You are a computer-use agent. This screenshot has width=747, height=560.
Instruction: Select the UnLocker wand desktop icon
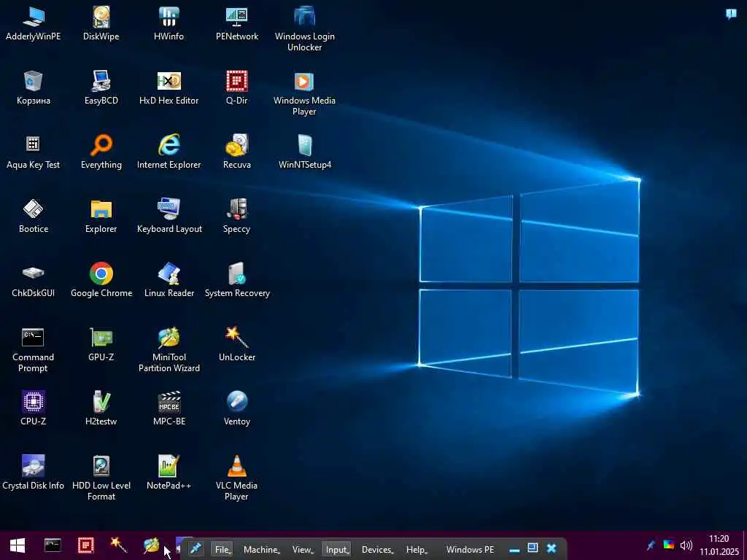pos(237,345)
